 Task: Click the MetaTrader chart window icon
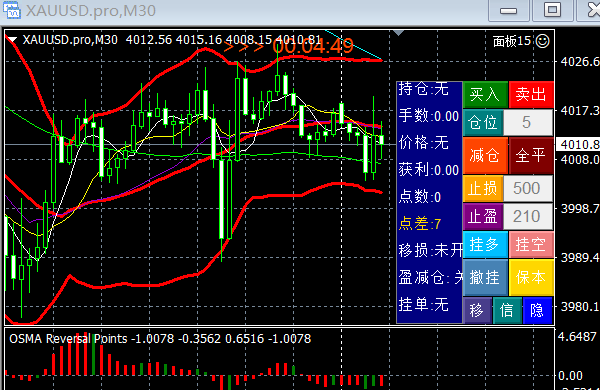click(x=11, y=10)
